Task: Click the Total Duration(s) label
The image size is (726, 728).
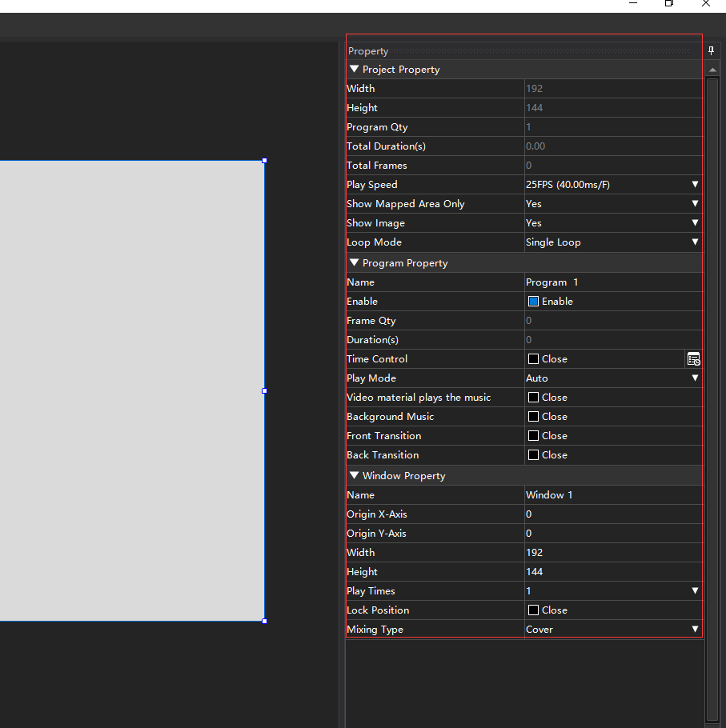Action: (x=386, y=146)
